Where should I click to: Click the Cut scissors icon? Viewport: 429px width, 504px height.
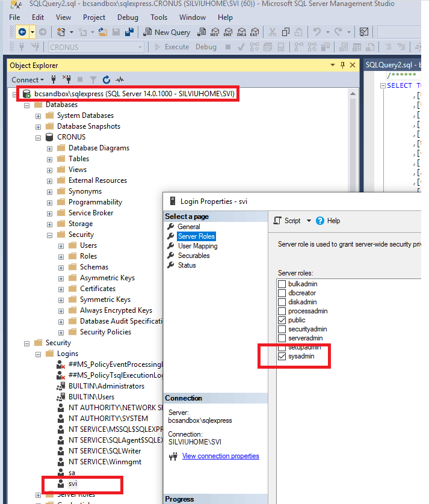tap(273, 32)
